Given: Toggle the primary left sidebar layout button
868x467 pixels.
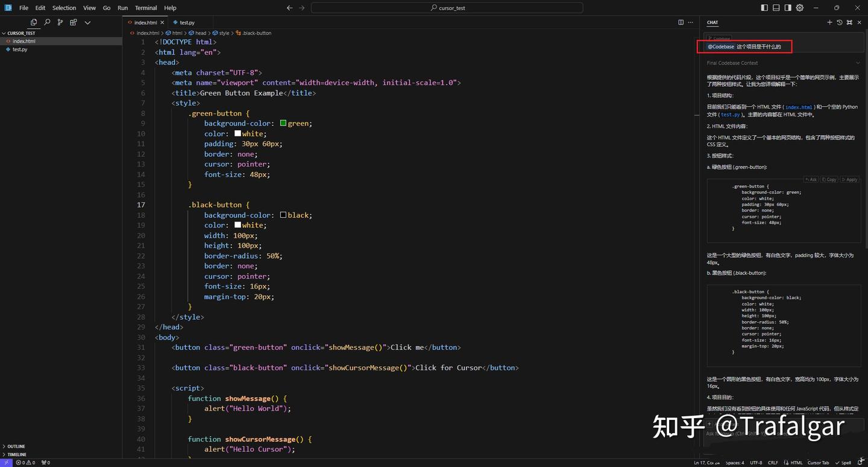Looking at the screenshot, I should (x=764, y=8).
